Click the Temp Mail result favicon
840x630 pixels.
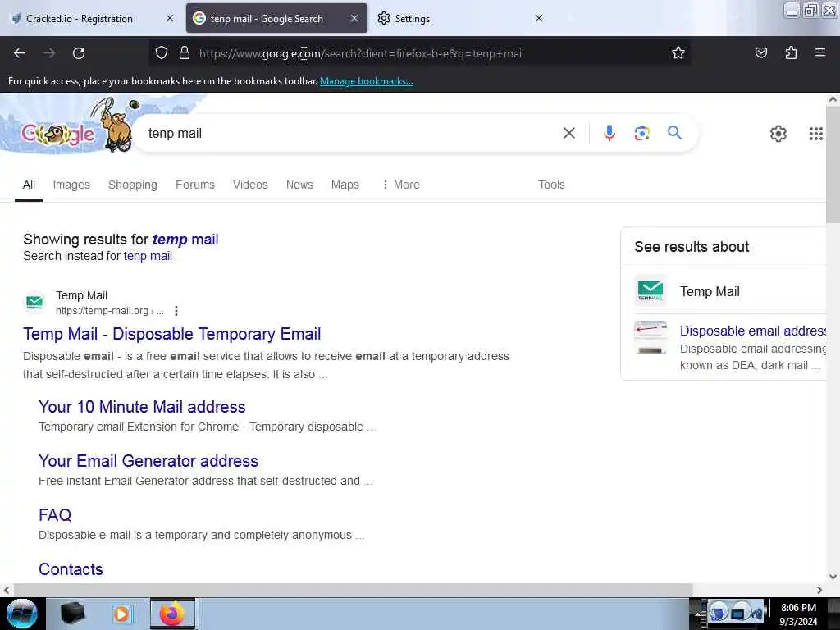coord(34,302)
